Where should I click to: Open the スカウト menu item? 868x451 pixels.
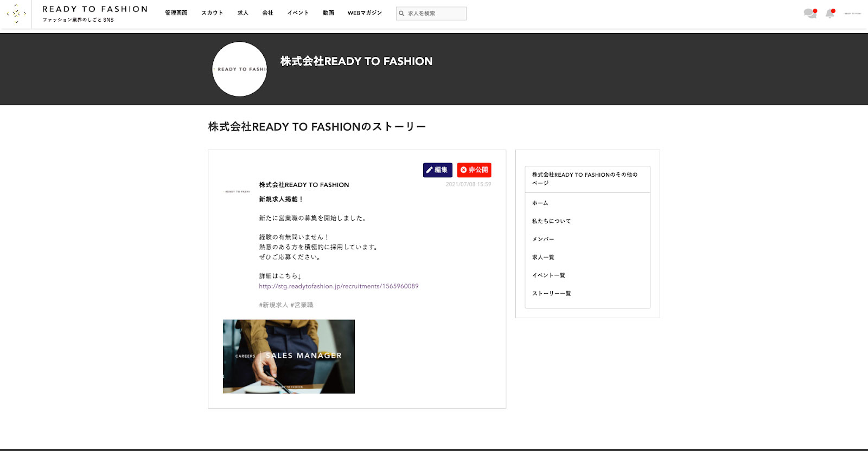(x=212, y=13)
